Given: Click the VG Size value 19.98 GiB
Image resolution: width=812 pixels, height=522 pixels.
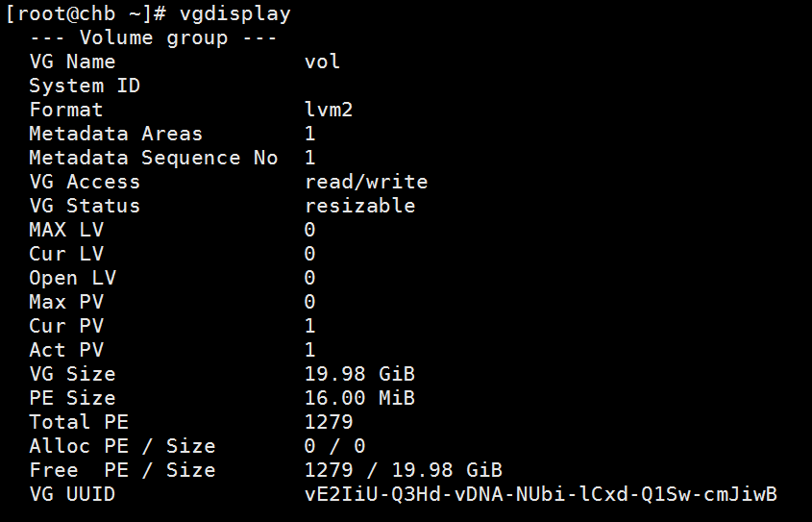Looking at the screenshot, I should click(359, 374).
